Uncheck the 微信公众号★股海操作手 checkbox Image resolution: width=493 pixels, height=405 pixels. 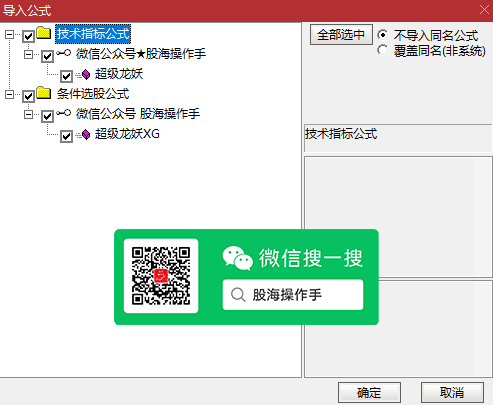(x=47, y=56)
